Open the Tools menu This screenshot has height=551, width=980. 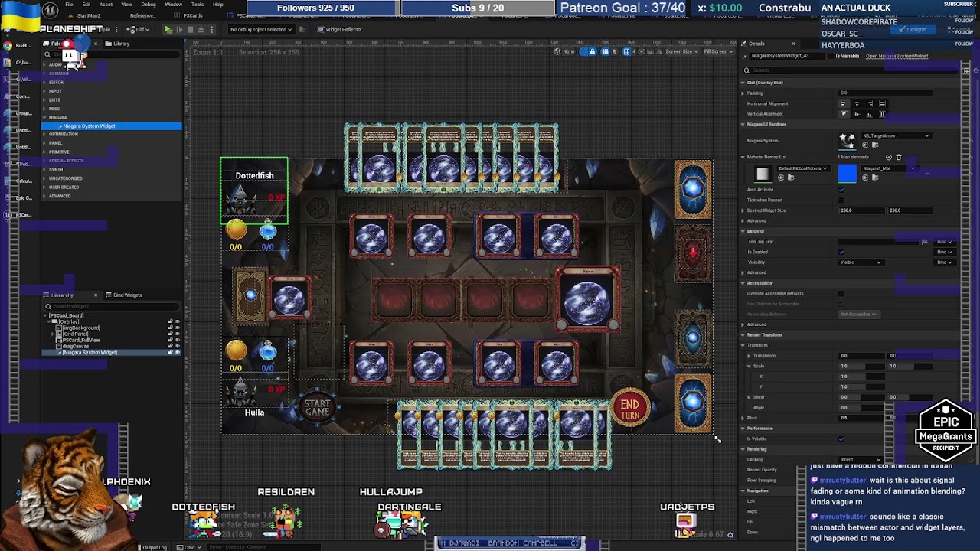click(198, 5)
